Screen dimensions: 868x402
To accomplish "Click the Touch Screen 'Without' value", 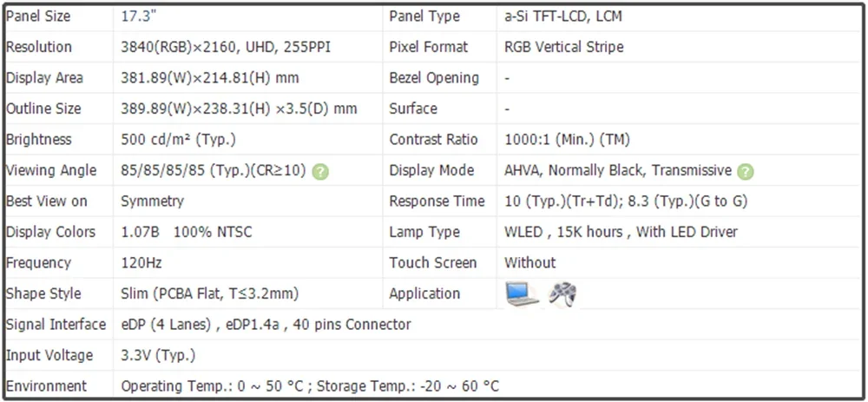I will coord(529,263).
